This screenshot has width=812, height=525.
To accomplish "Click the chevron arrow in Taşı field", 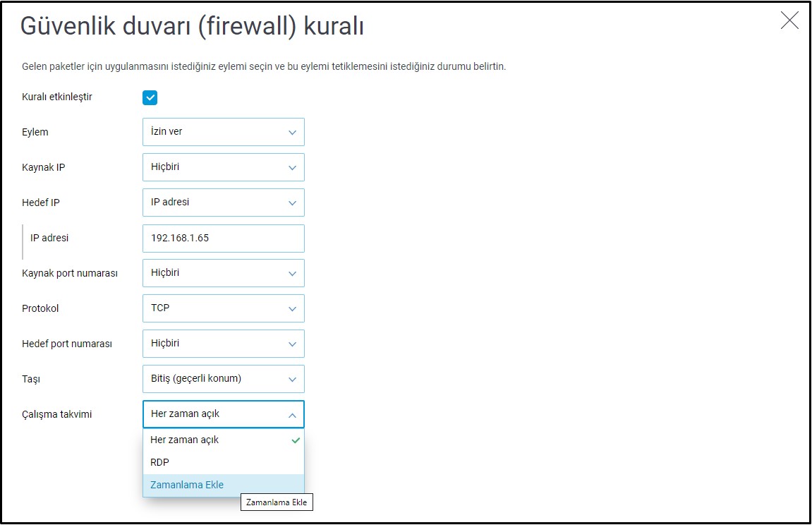I will pyautogui.click(x=292, y=380).
